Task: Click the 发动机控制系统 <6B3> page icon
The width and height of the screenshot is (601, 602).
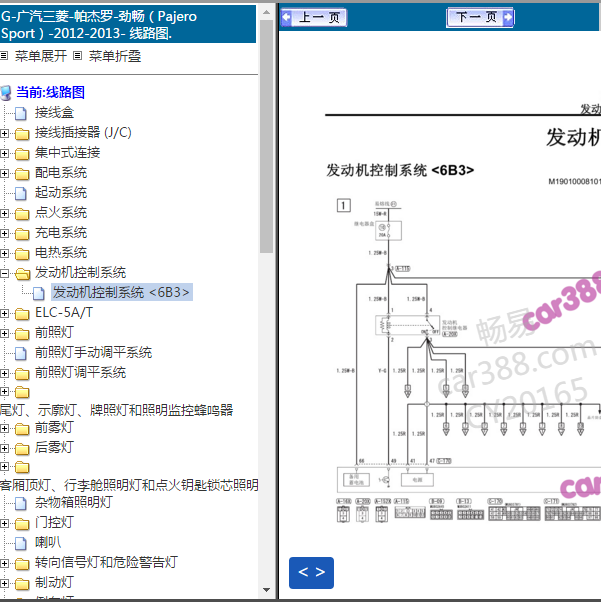Action: 39,293
